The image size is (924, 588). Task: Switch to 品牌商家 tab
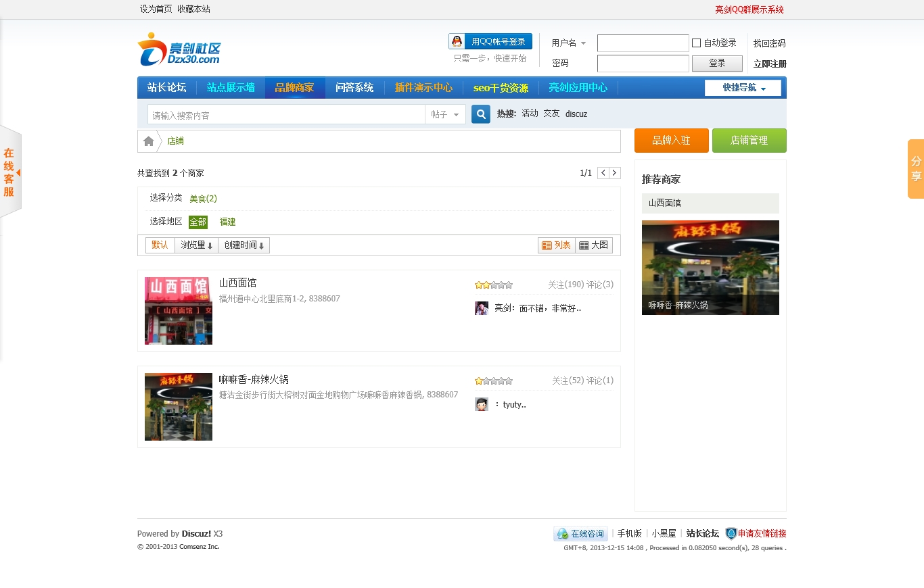pos(294,87)
